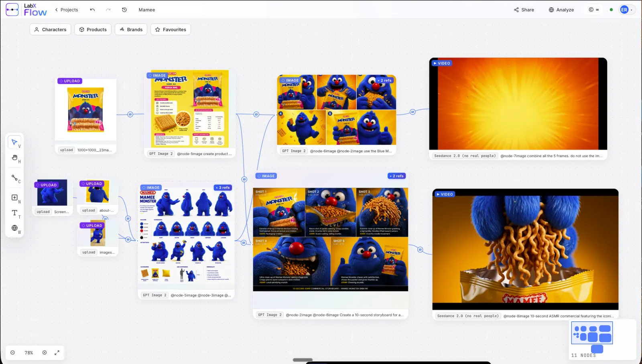642x364 pixels.
Task: Open the ER user account menu
Action: coord(626,10)
